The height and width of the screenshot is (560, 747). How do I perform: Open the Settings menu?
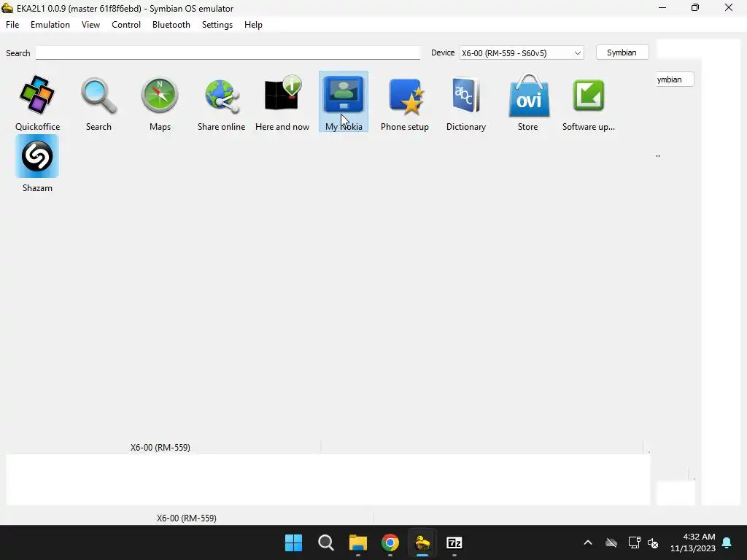point(217,25)
